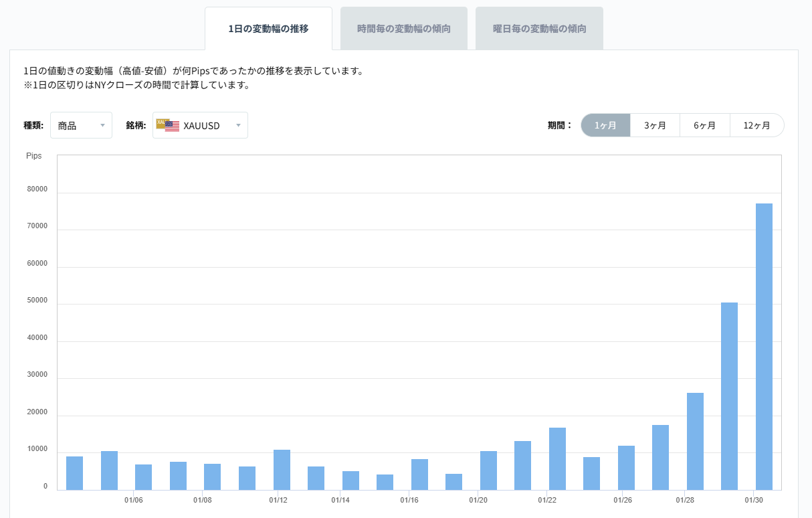The height and width of the screenshot is (518, 812).
Task: Switch to the 時間毎の変動幅の傾向 tab
Action: (x=404, y=28)
